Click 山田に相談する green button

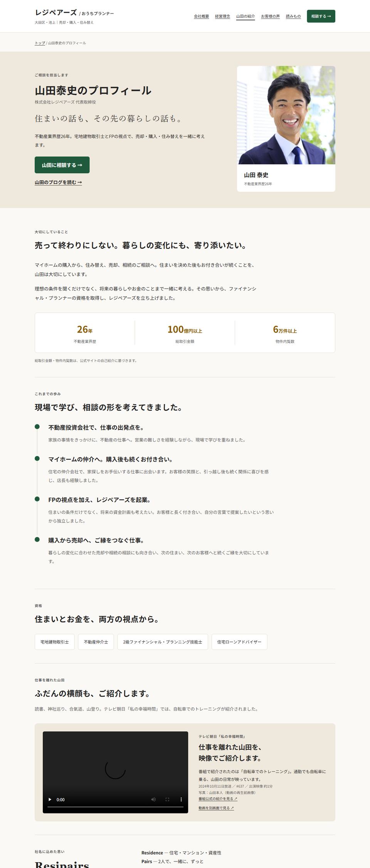pos(62,165)
